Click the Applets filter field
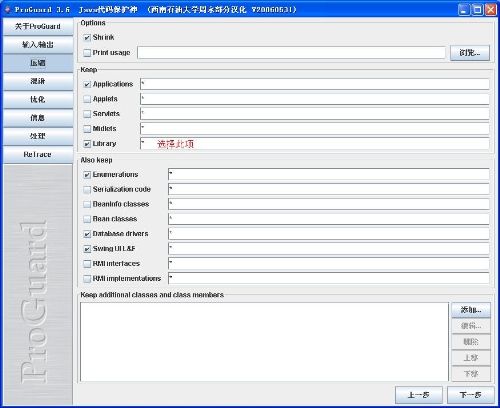Screen dimensions: 500x408 coord(315,99)
